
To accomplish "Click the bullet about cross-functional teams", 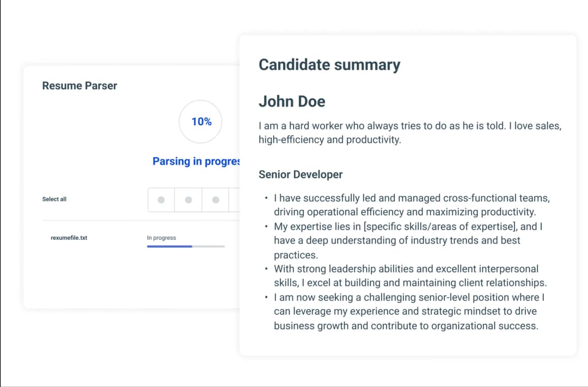I will 411,204.
